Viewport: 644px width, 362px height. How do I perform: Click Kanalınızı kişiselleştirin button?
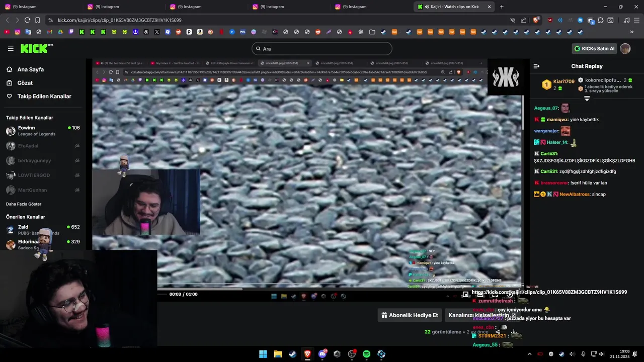click(482, 315)
